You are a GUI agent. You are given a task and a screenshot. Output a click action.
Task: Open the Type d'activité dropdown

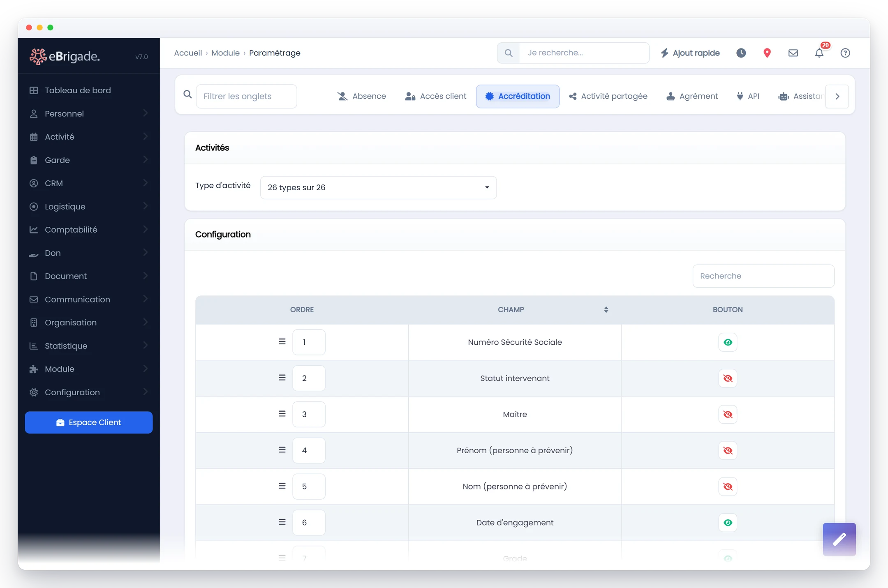pyautogui.click(x=378, y=188)
